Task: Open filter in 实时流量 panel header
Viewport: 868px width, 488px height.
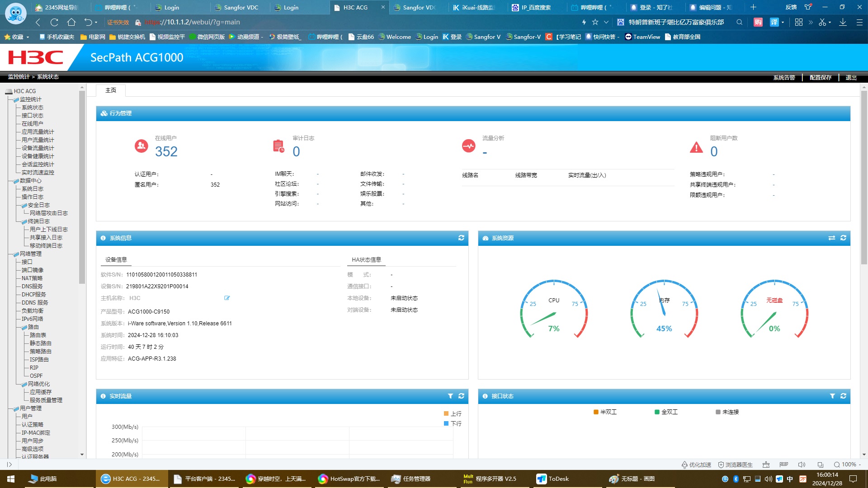Action: 450,396
